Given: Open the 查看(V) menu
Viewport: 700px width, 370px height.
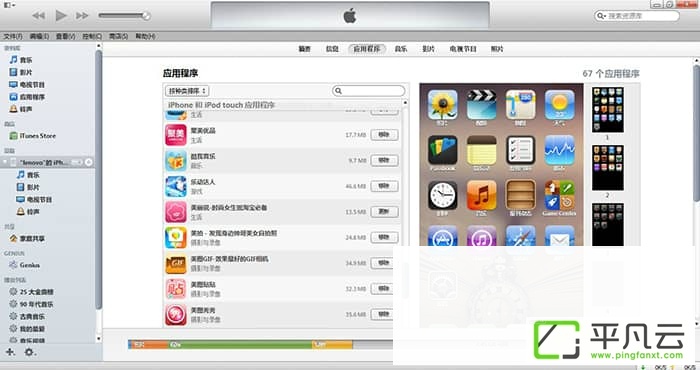Looking at the screenshot, I should (x=65, y=36).
